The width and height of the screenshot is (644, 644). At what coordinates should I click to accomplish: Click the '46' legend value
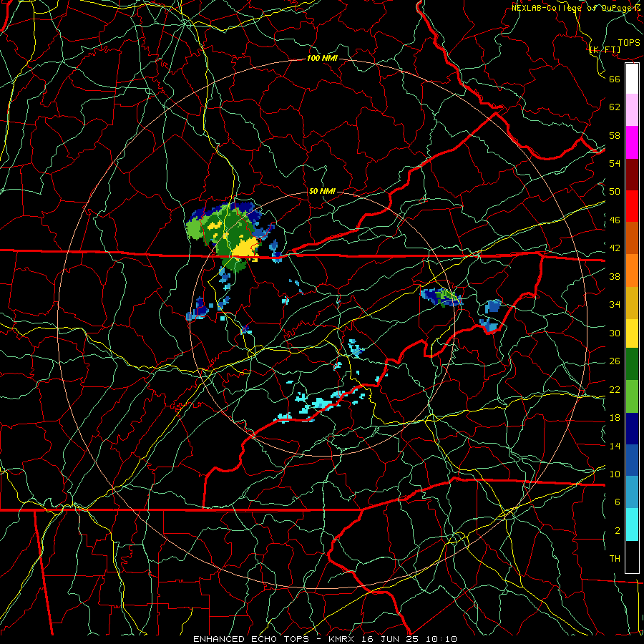(x=615, y=220)
